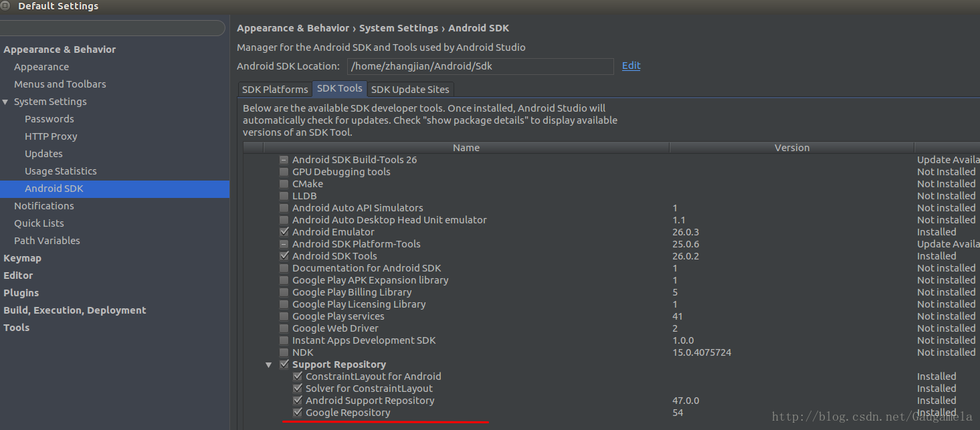Check the CMake checkbox
The height and width of the screenshot is (430, 980).
(284, 184)
